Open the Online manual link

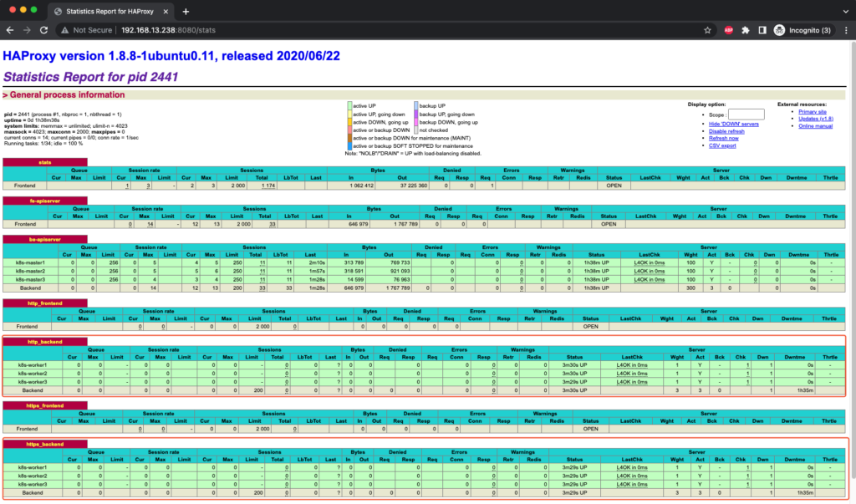[815, 125]
